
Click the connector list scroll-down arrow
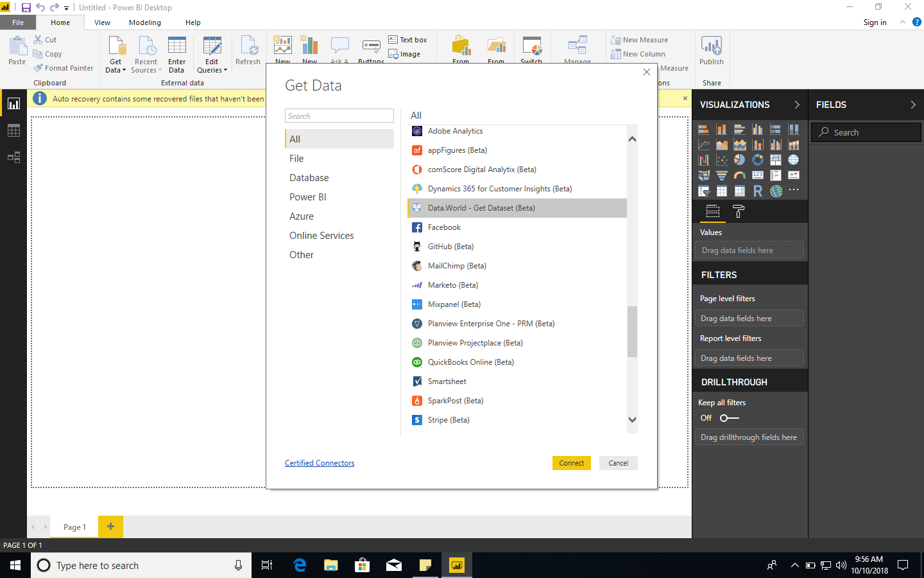632,419
